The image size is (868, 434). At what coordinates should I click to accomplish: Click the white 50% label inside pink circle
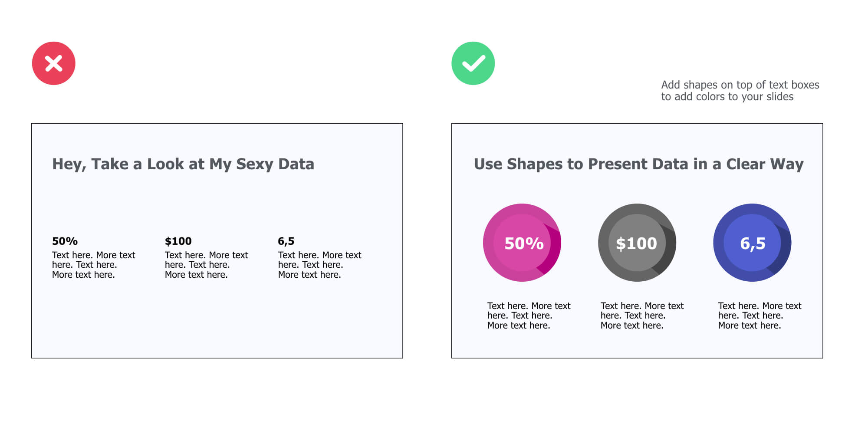[524, 243]
